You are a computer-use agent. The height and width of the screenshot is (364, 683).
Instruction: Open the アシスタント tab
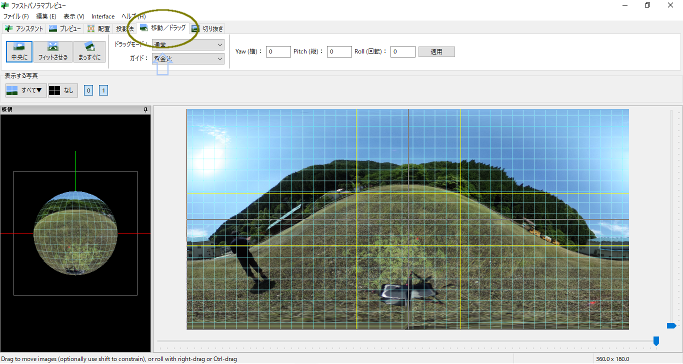coord(24,29)
